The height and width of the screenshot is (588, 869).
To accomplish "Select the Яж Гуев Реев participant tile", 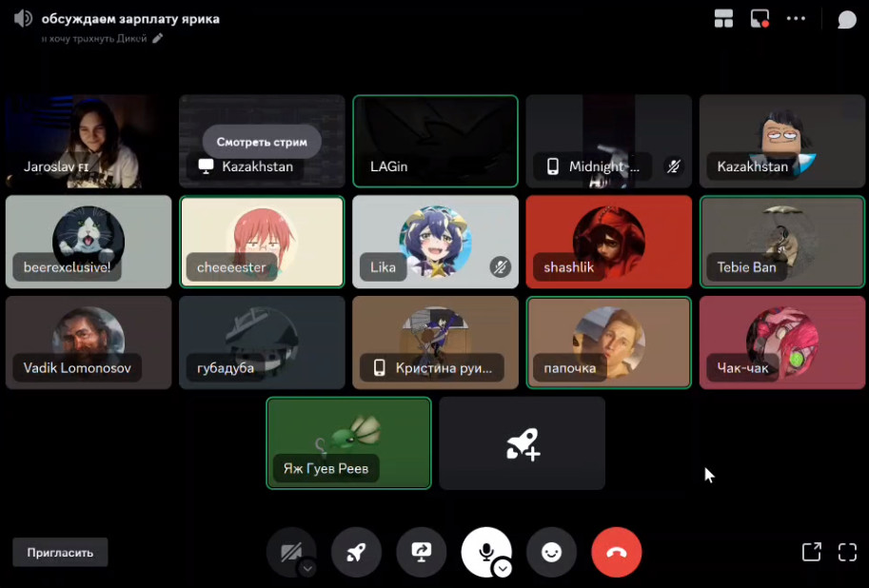I will coord(348,443).
